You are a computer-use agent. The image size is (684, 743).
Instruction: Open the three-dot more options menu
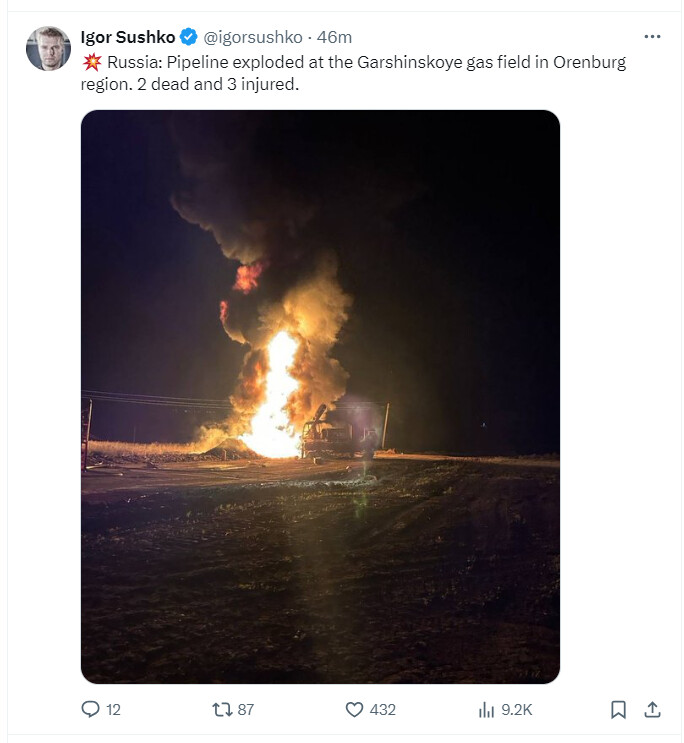click(x=652, y=36)
